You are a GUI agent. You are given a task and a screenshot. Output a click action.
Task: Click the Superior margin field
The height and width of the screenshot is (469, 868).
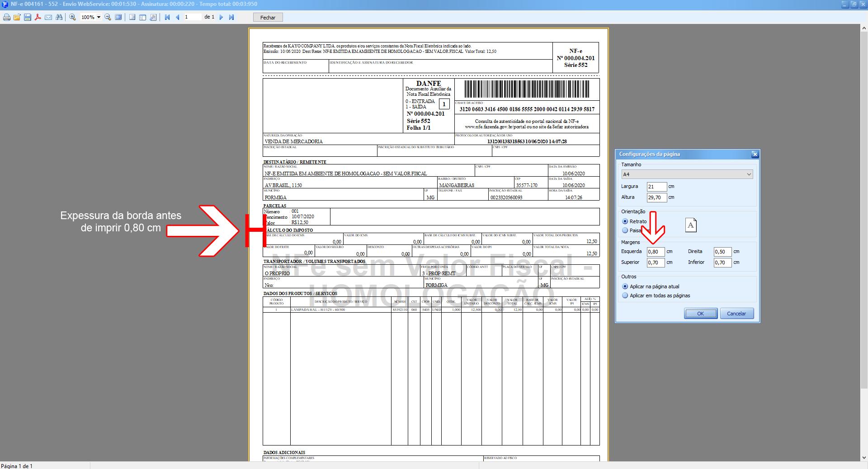pos(656,263)
